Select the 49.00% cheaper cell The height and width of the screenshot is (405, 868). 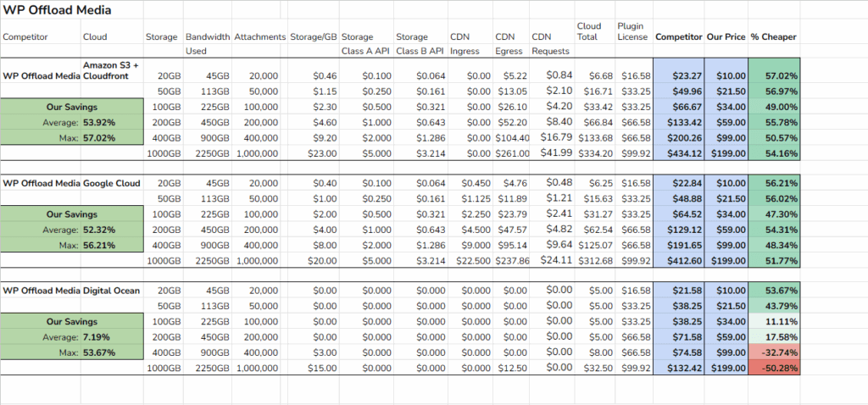774,108
